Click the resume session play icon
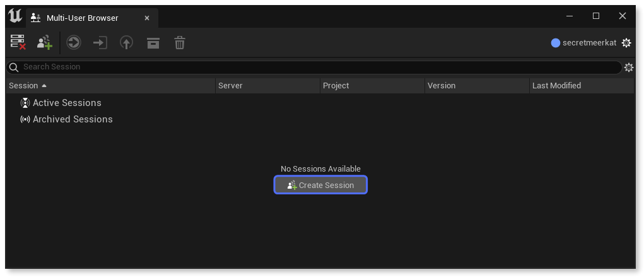644x277 pixels. pyautogui.click(x=74, y=42)
